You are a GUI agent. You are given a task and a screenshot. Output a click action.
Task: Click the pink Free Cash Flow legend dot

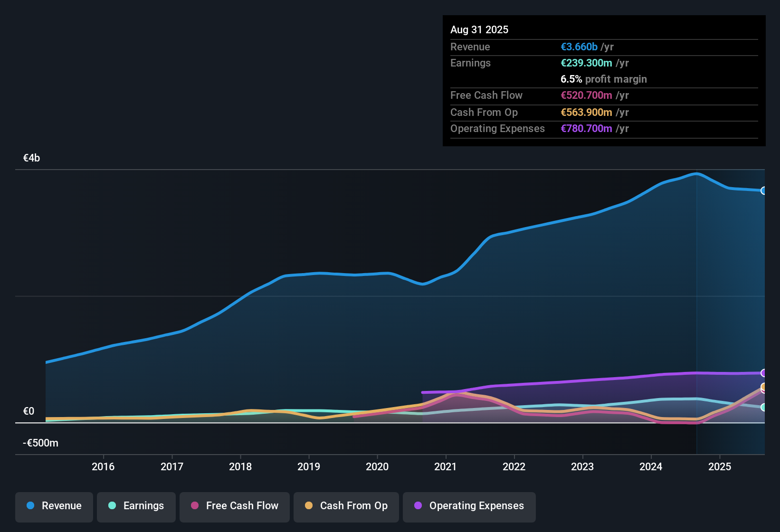194,506
